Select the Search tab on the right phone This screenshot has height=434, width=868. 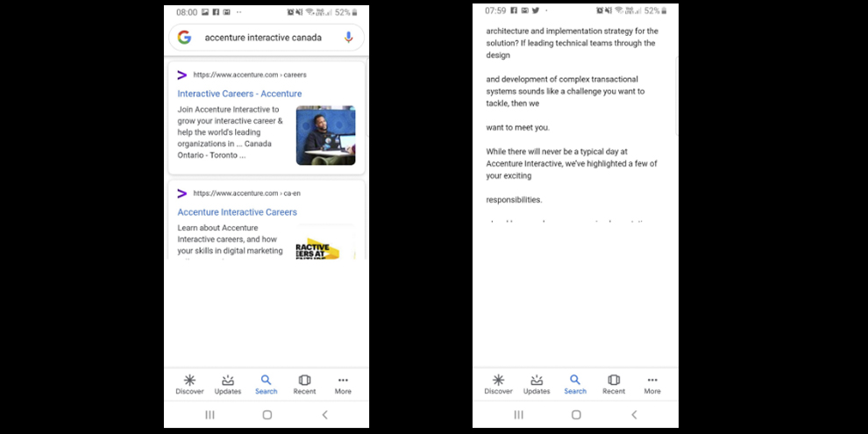575,384
